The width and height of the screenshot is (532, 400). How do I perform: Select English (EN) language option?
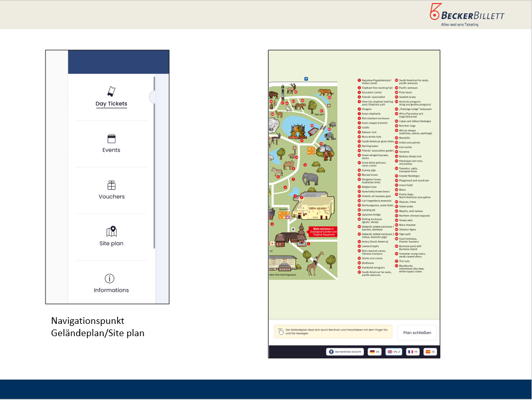point(394,352)
